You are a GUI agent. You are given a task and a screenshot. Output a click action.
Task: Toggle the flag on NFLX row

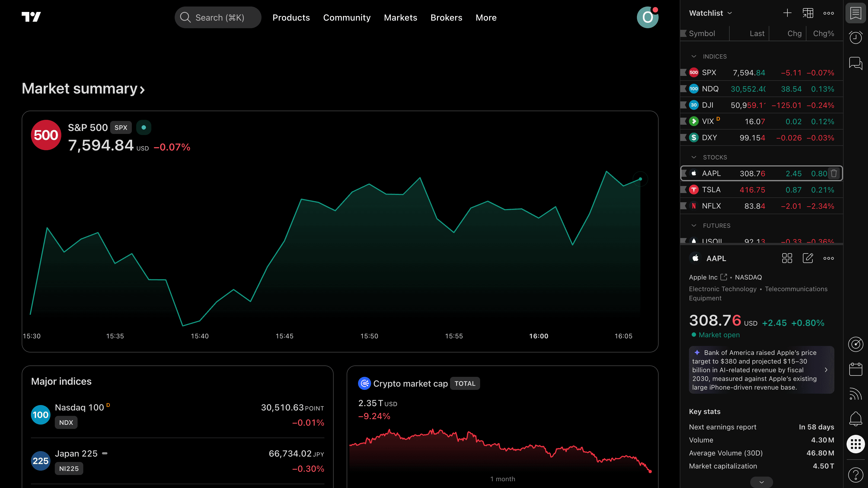click(683, 206)
